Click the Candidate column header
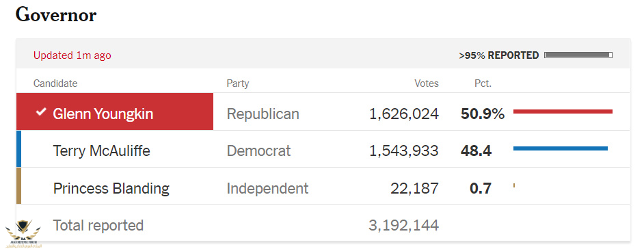 click(55, 83)
